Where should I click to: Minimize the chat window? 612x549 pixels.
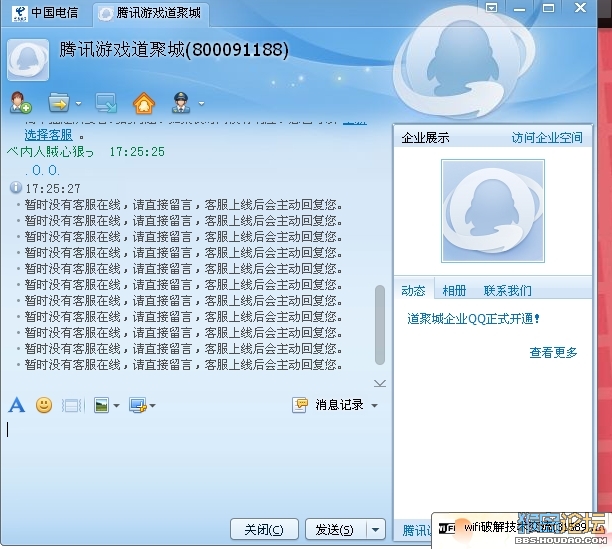point(519,9)
